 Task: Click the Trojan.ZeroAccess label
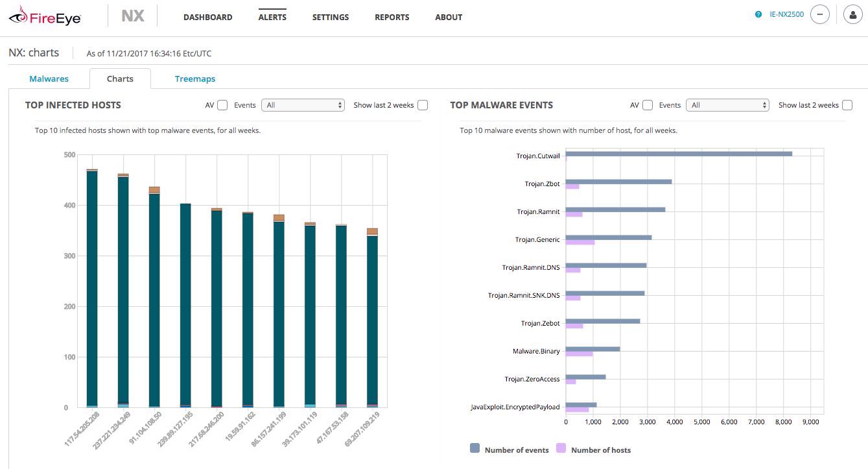click(532, 379)
